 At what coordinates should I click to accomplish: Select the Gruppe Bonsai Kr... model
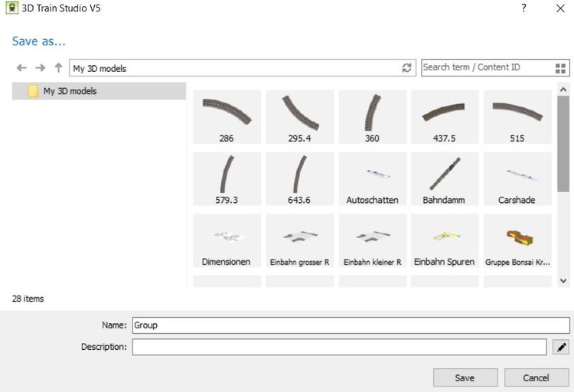pyautogui.click(x=517, y=240)
